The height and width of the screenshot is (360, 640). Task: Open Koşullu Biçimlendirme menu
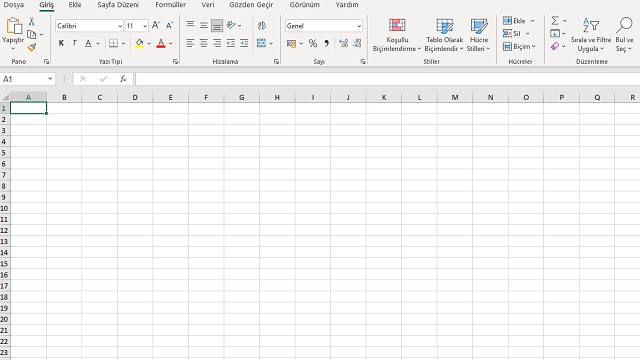(x=397, y=36)
